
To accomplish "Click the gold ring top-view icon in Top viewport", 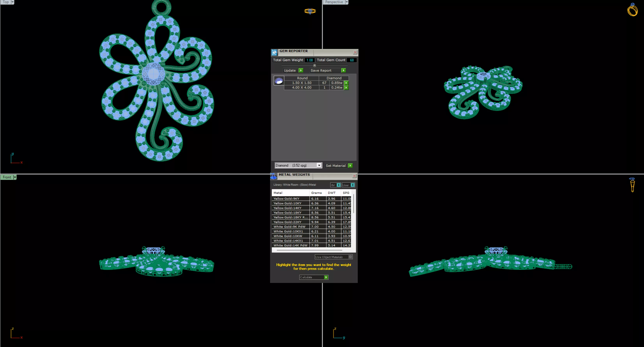I will [310, 11].
